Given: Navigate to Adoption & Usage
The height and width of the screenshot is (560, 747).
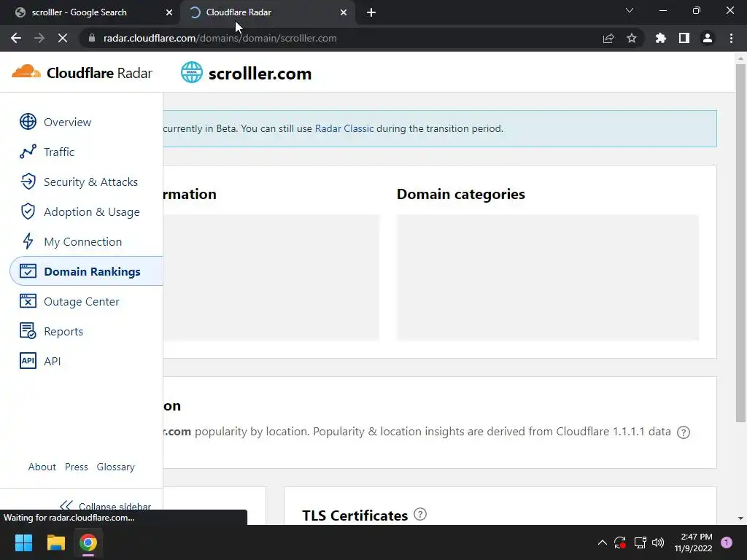Looking at the screenshot, I should coord(91,212).
